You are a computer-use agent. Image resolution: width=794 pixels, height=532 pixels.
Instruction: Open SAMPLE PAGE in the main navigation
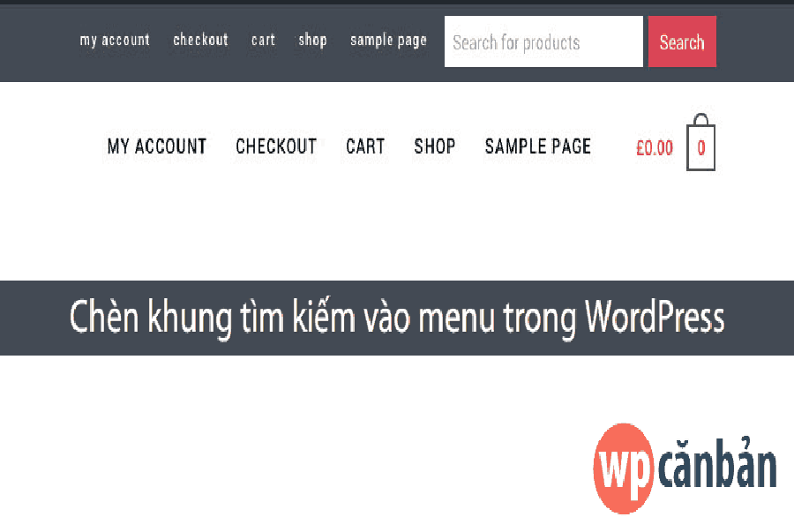538,146
